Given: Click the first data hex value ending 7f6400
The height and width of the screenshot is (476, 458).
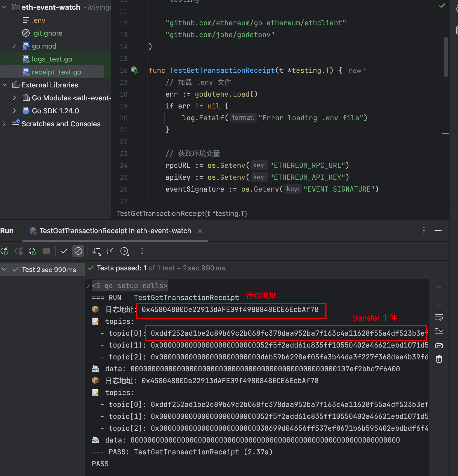Looking at the screenshot, I should [265, 369].
